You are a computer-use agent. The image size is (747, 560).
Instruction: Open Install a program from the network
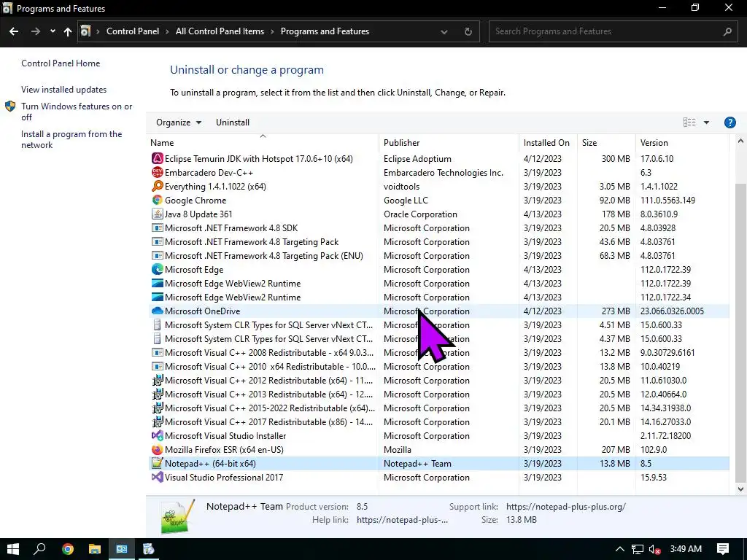point(71,139)
